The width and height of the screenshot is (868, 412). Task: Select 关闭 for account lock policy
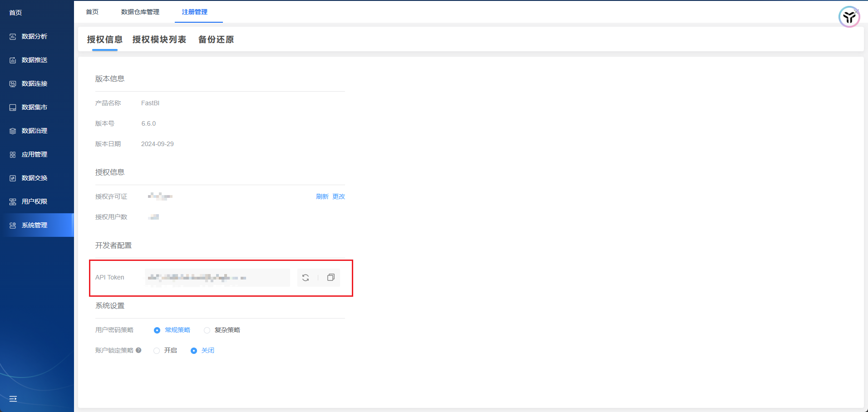click(x=202, y=350)
